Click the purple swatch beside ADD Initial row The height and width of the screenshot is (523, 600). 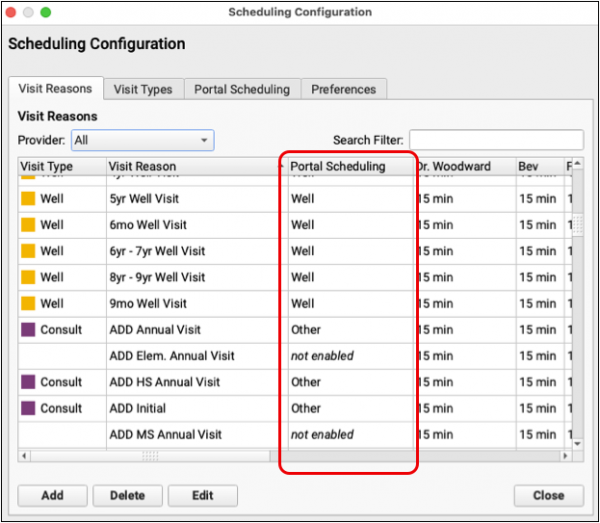click(28, 408)
